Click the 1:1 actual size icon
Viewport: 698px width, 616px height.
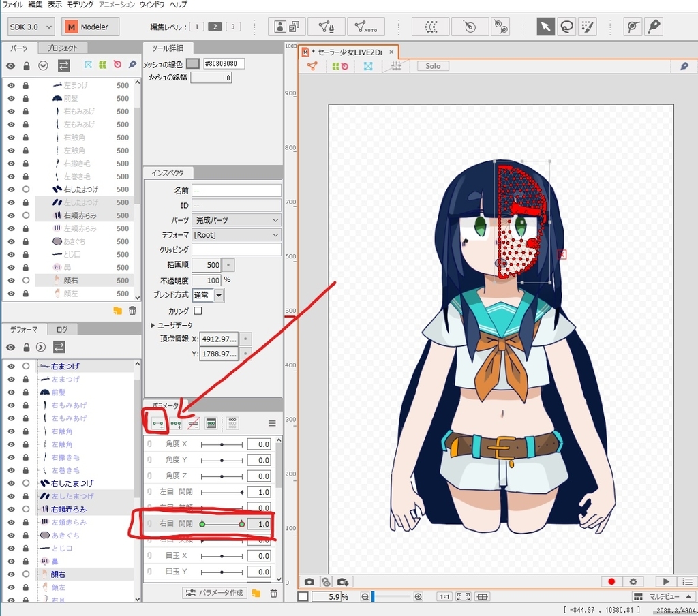444,597
